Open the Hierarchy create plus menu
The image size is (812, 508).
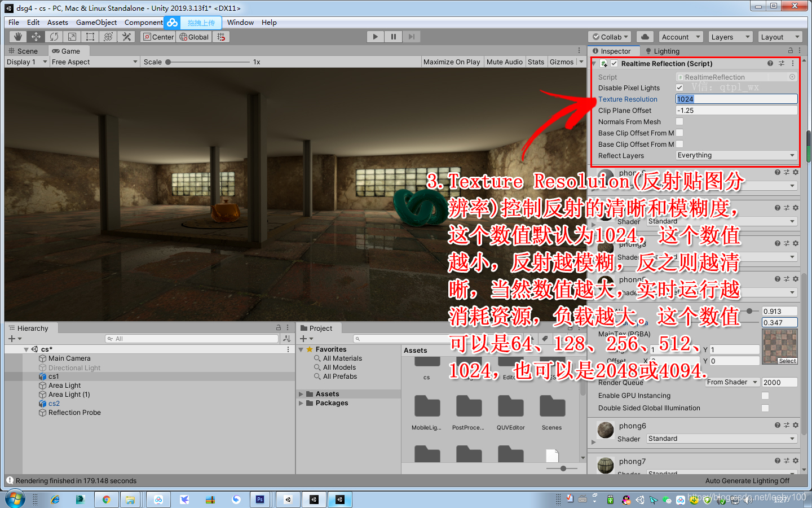click(15, 339)
